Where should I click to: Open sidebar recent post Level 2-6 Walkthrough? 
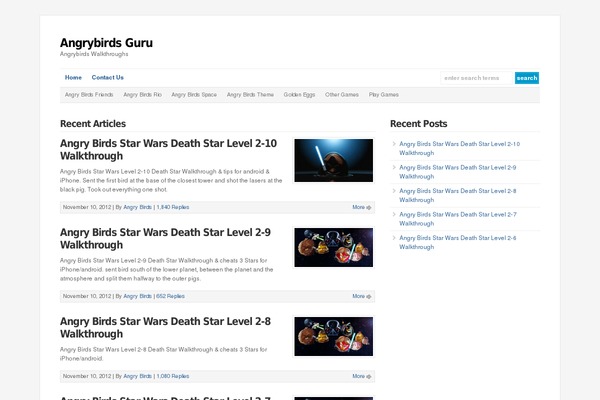[458, 242]
